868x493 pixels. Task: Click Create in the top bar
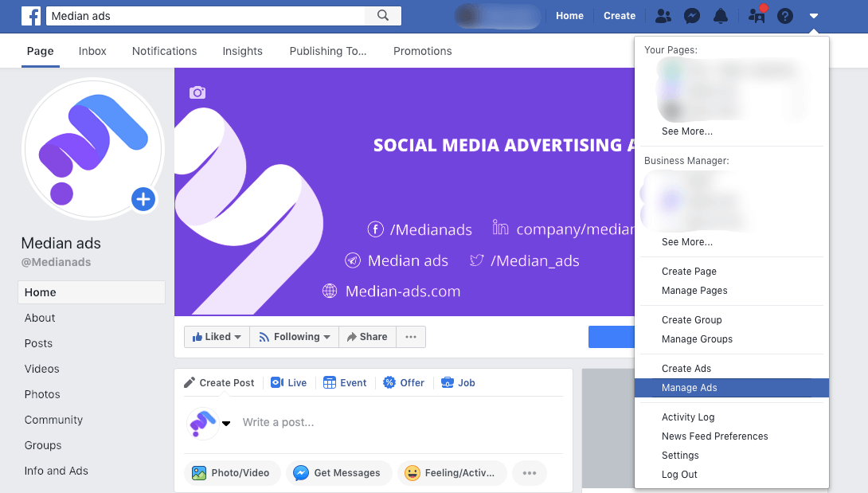tap(620, 16)
